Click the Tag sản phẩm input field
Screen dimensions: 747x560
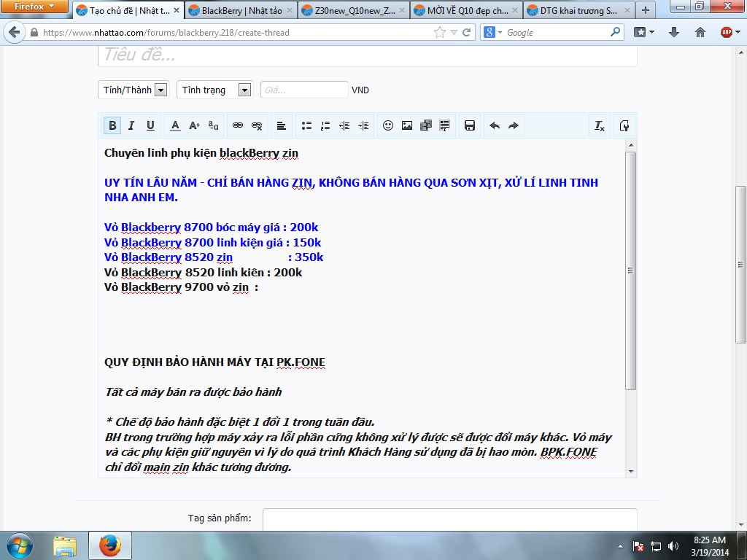point(449,519)
